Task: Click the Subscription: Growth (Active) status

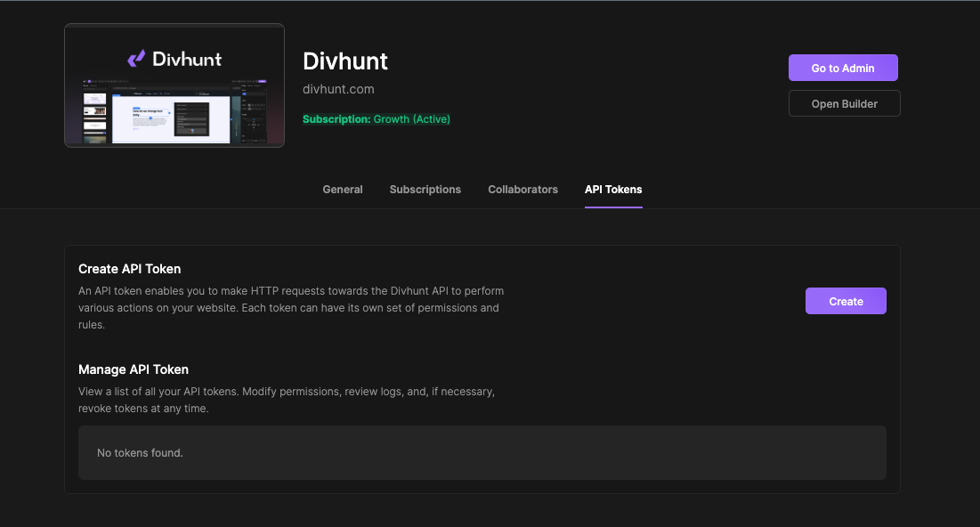Action: [377, 118]
